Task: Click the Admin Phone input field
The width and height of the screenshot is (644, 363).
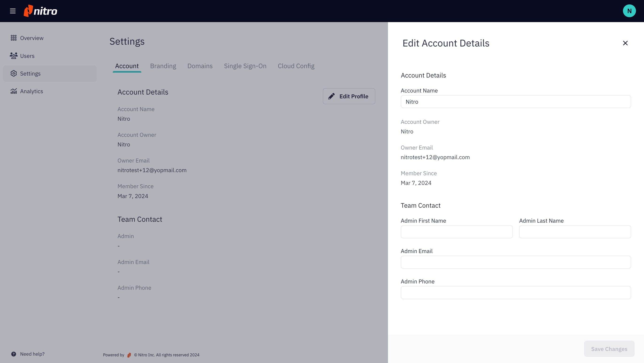Action: pos(515,293)
